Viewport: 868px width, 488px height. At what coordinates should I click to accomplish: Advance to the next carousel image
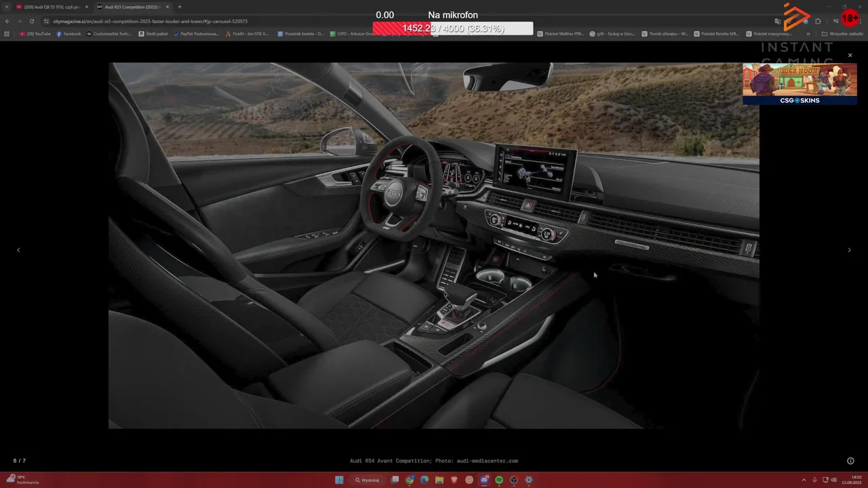[x=849, y=250]
